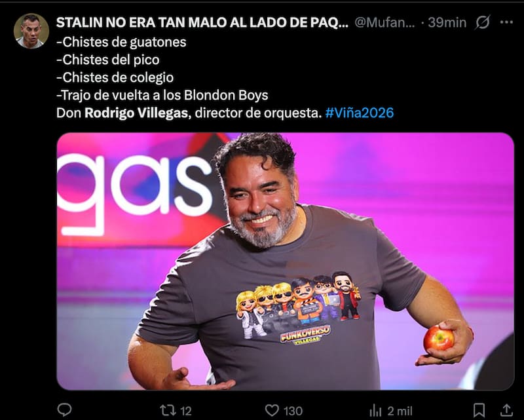Image resolution: width=524 pixels, height=420 pixels.
Task: Open the author's profile avatar
Action: coord(31,31)
